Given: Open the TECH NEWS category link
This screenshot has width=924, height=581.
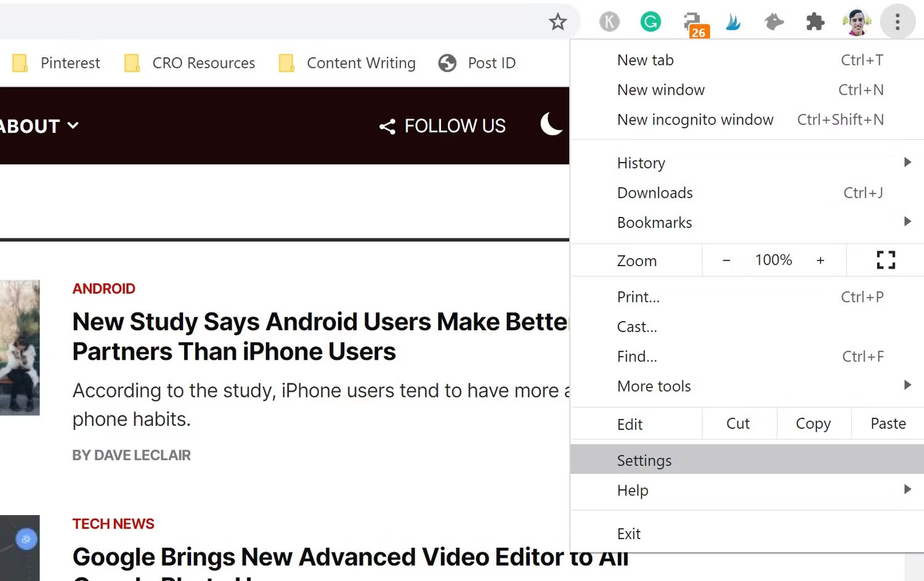Looking at the screenshot, I should pos(113,524).
